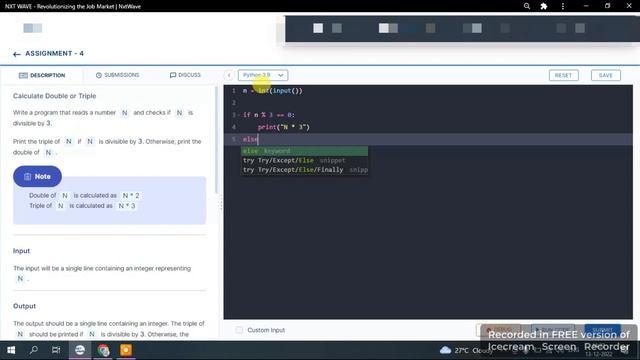Click the Output section heading

24,306
